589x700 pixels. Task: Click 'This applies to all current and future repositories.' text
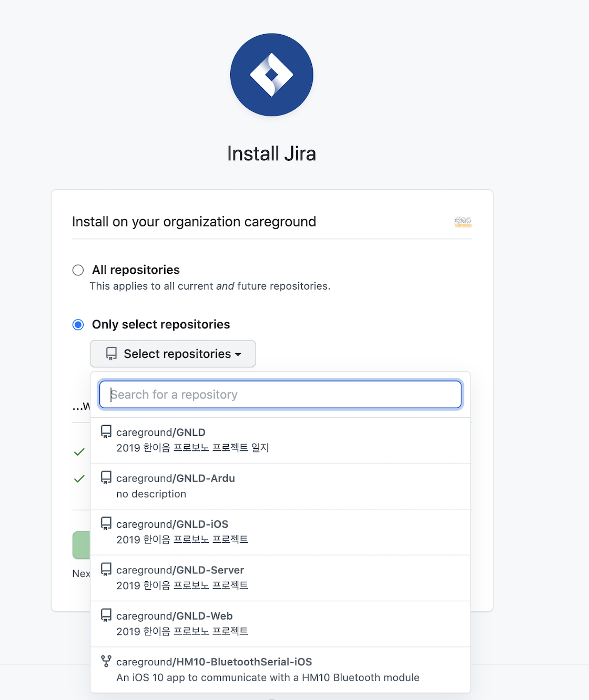[210, 286]
